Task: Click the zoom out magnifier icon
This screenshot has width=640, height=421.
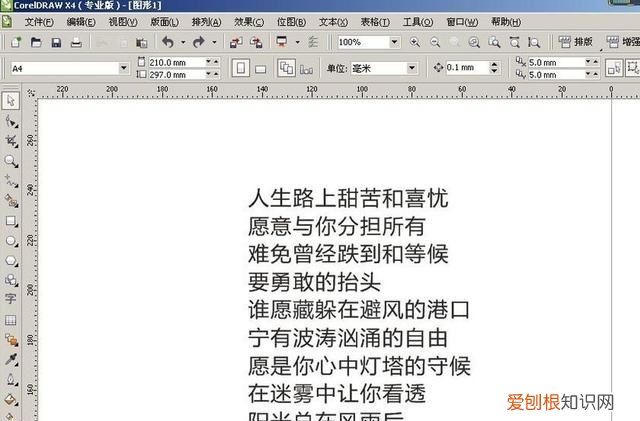Action: (435, 42)
